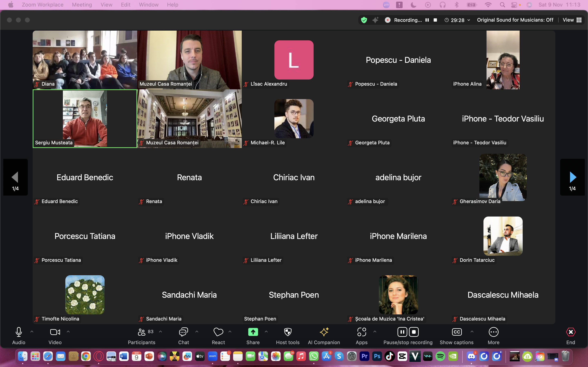Click the green Share screen button
This screenshot has width=588, height=367.
coord(253,332)
